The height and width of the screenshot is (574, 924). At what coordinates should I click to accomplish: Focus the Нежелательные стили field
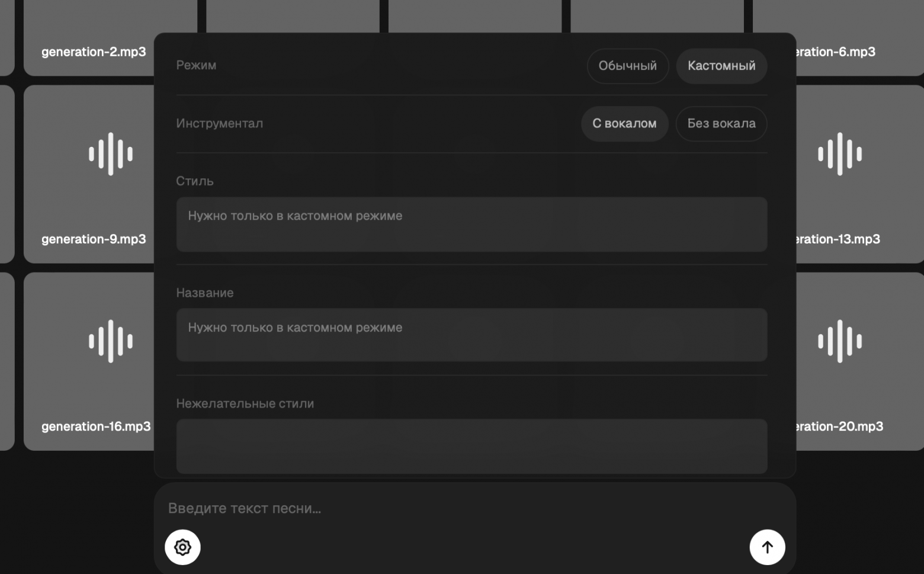(x=471, y=446)
